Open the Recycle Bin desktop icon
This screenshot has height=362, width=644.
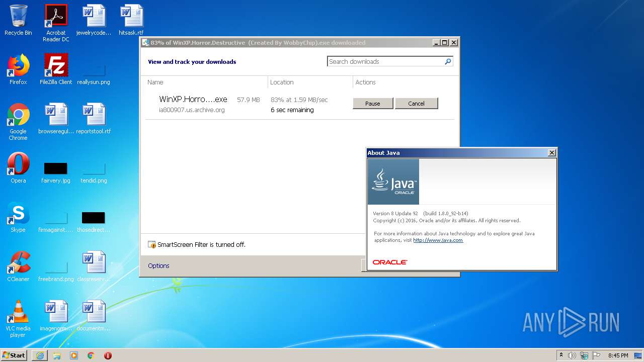[x=18, y=20]
